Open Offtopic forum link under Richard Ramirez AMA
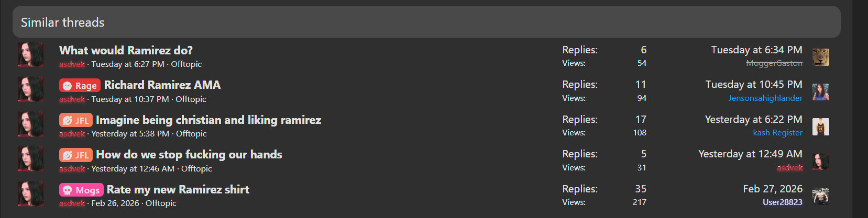 click(x=191, y=99)
